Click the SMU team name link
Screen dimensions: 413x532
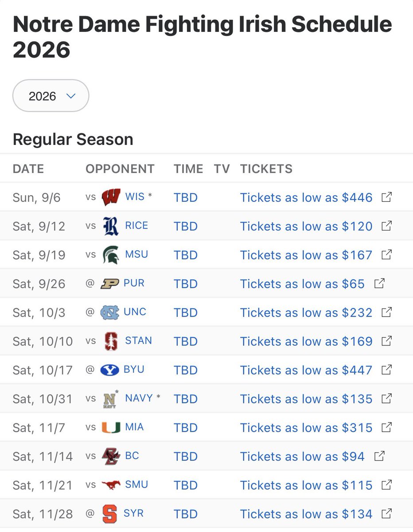point(136,485)
